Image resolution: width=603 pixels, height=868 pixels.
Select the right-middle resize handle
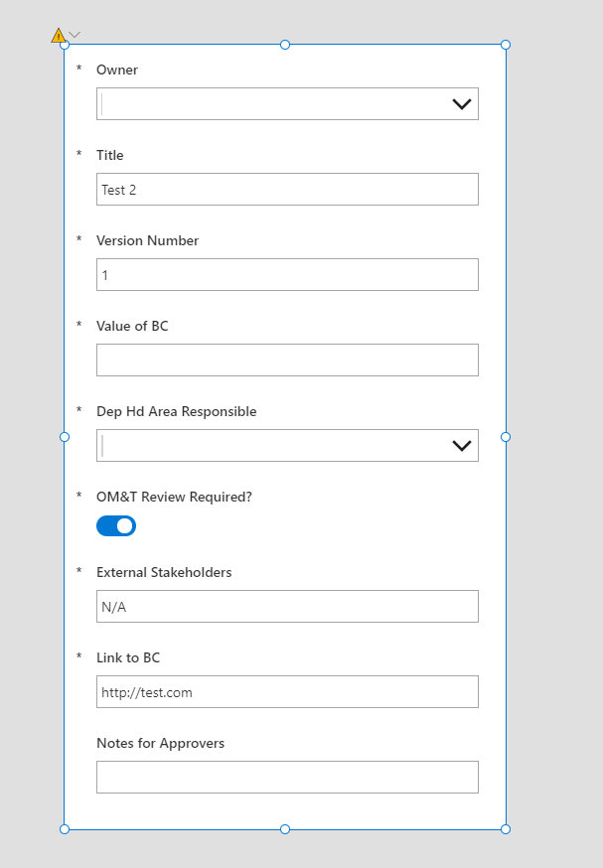tap(506, 437)
